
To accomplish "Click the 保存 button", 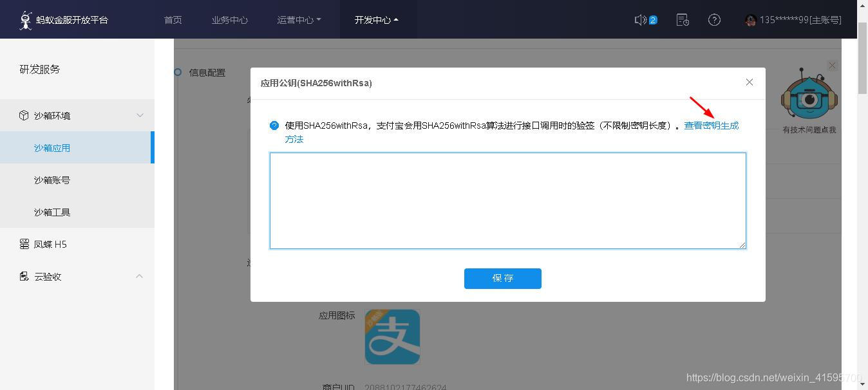I will point(503,279).
